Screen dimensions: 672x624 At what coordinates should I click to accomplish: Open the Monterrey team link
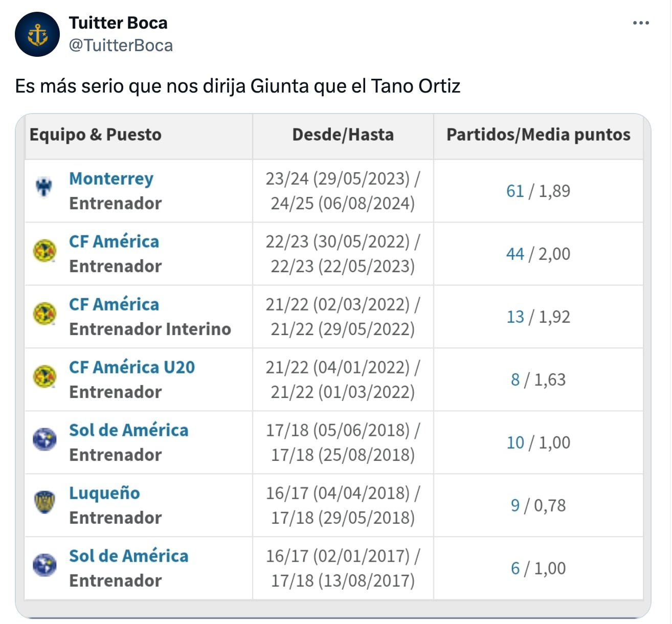pyautogui.click(x=111, y=179)
